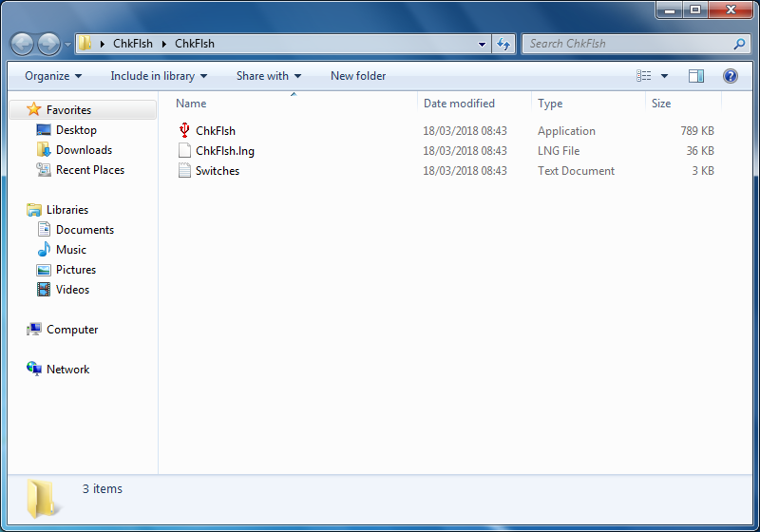Select Computer in navigation pane
The height and width of the screenshot is (532, 760).
(x=71, y=330)
